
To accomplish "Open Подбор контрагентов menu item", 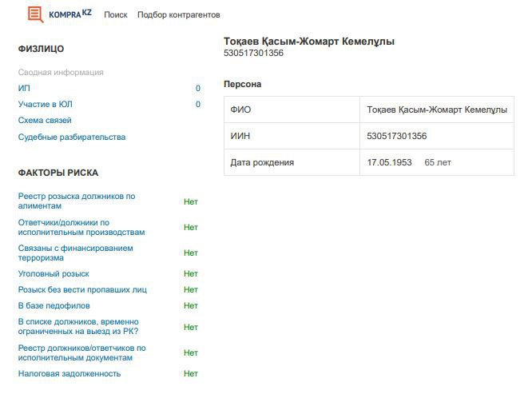I will (179, 15).
